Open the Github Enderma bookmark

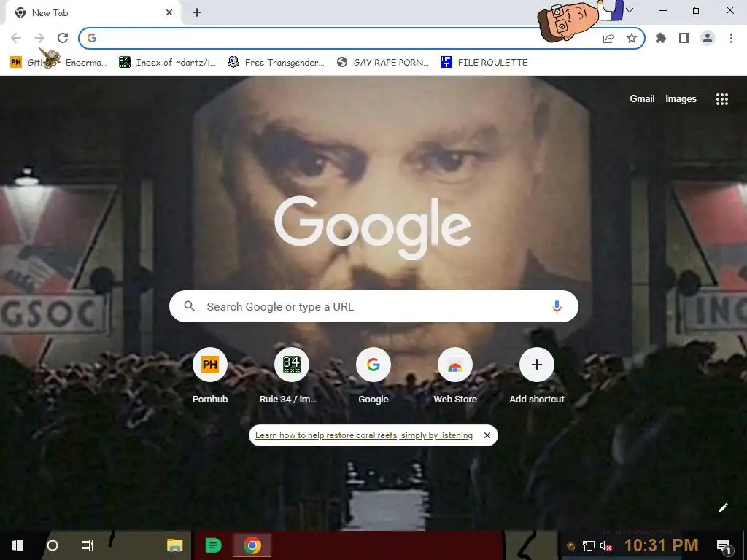point(58,63)
